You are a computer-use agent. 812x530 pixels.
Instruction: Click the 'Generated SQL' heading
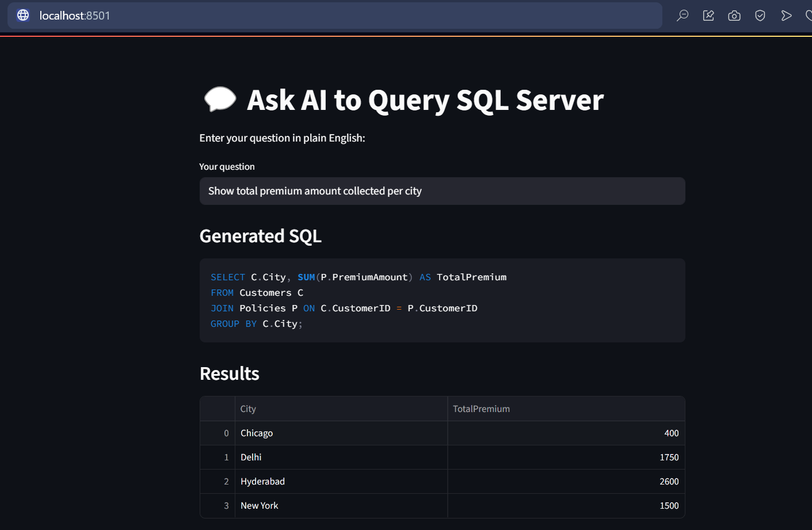[x=261, y=236]
